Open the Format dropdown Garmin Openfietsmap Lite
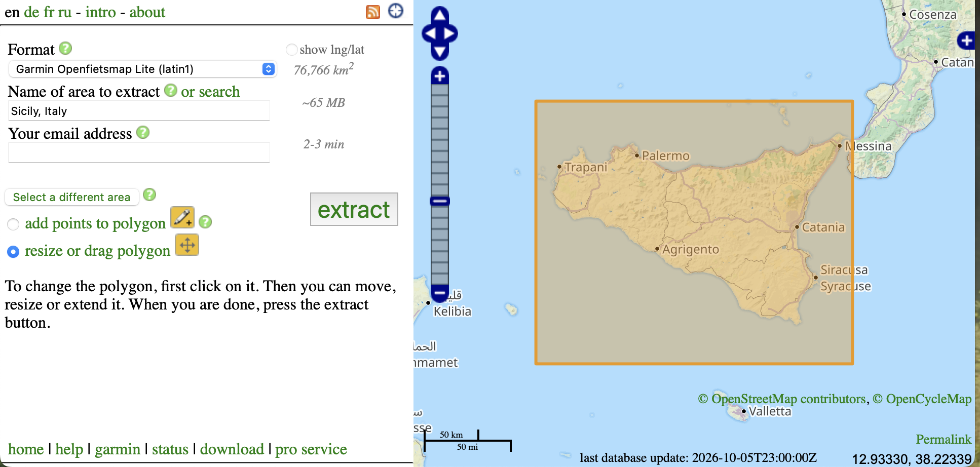This screenshot has width=980, height=467. (142, 69)
